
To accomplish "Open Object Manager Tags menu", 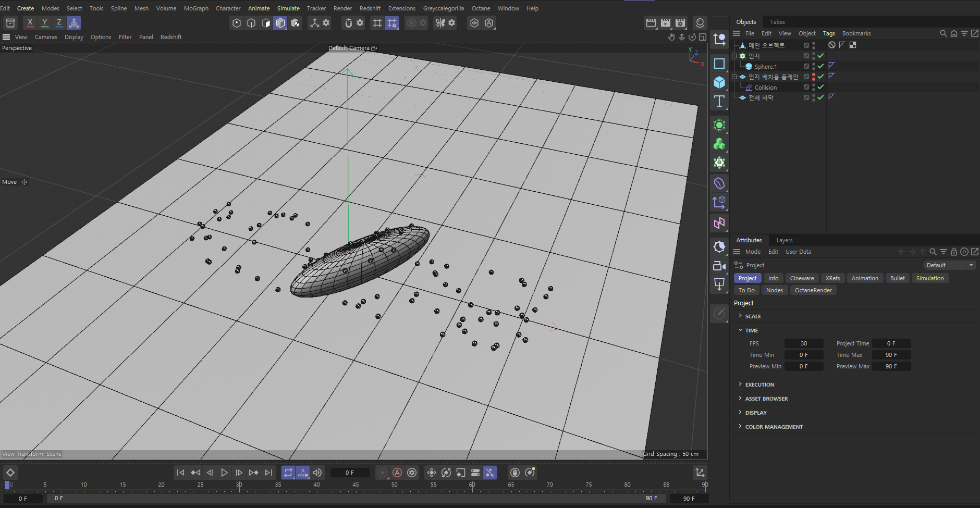I will pos(829,33).
